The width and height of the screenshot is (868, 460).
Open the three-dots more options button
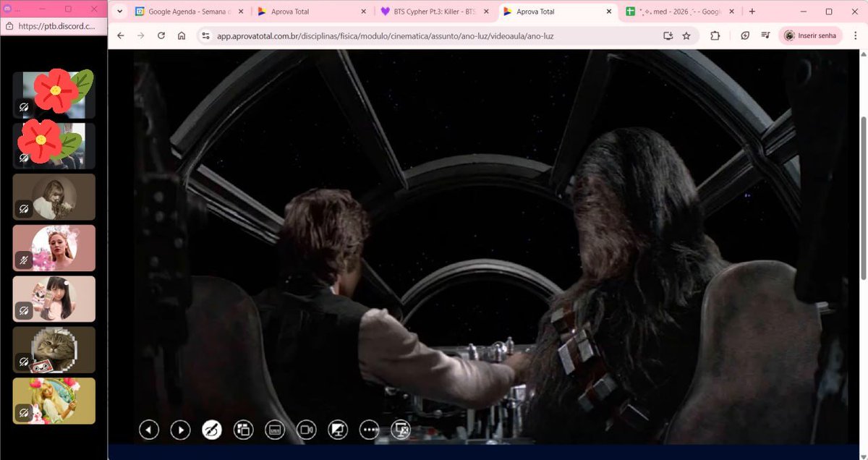370,430
